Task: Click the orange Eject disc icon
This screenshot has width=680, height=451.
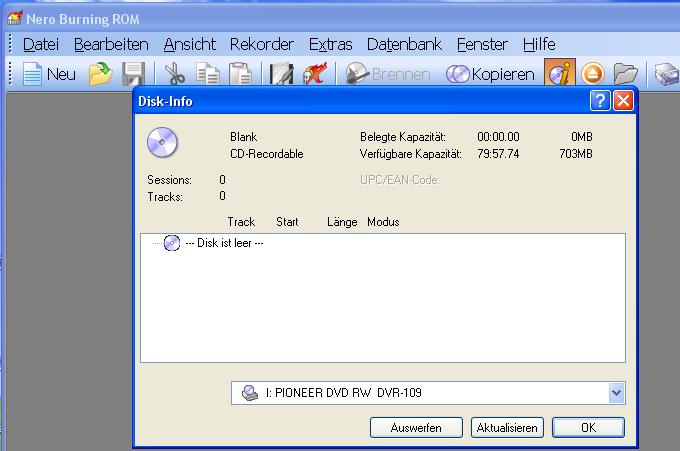Action: pyautogui.click(x=593, y=74)
